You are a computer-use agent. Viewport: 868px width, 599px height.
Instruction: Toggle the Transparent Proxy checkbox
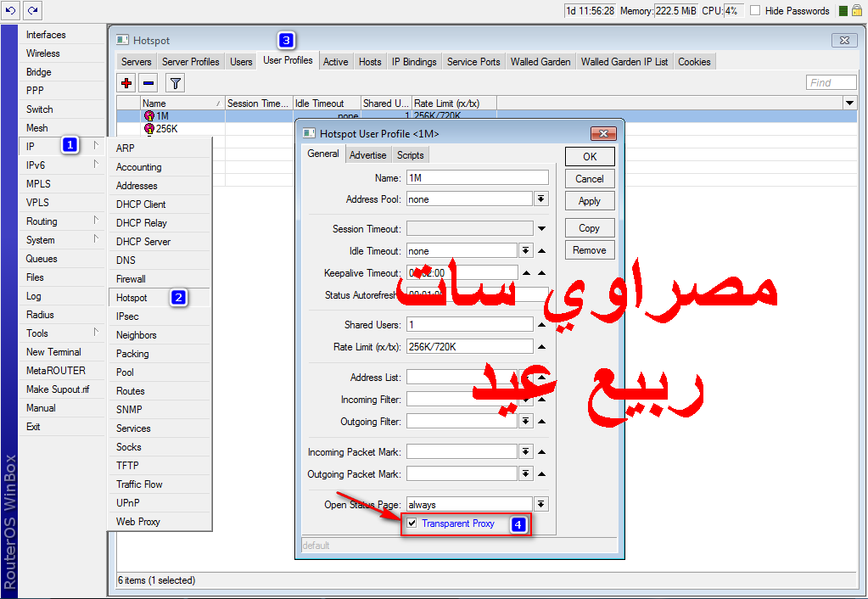click(x=412, y=523)
